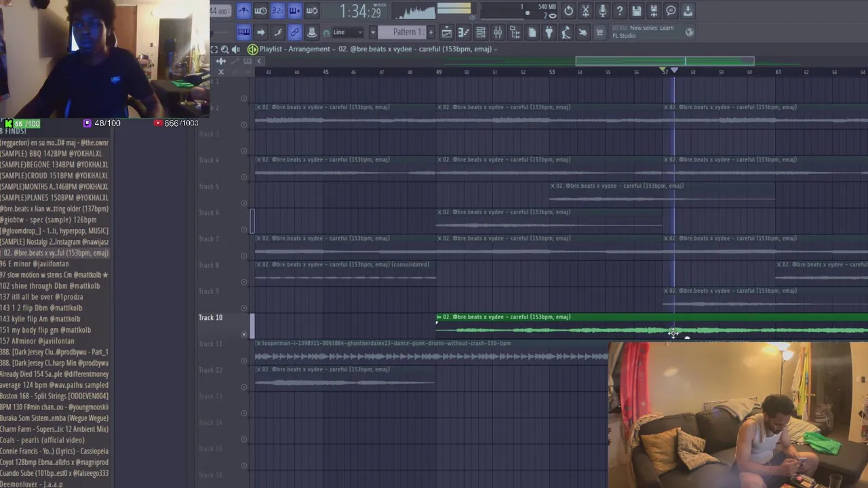
Task: Toggle wait for input before recording
Action: (260, 11)
